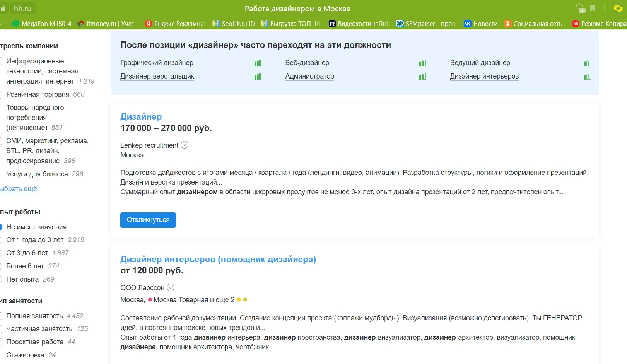
Task: Open the Дизайнер vacancy title link
Action: (141, 116)
